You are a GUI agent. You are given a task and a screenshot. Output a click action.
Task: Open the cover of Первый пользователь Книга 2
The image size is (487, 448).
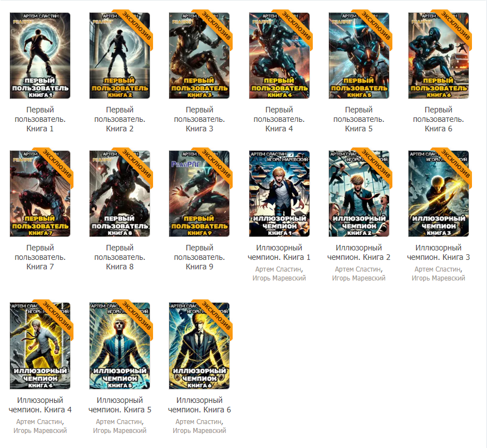point(120,56)
